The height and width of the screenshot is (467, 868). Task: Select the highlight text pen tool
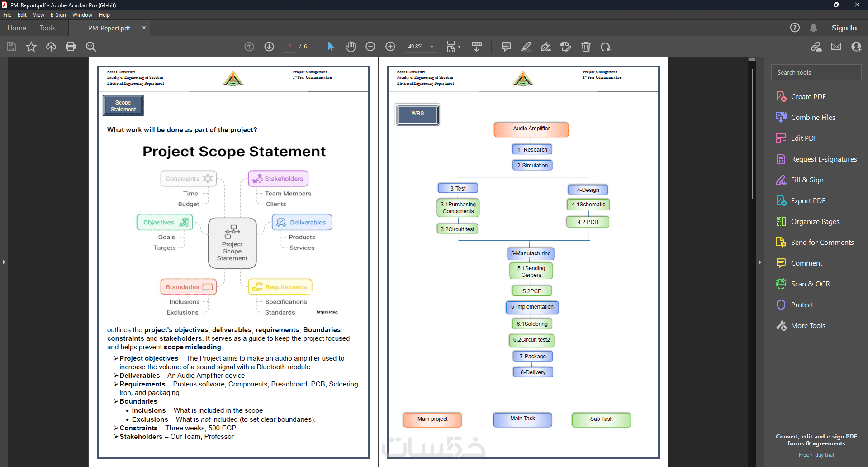[x=526, y=47]
